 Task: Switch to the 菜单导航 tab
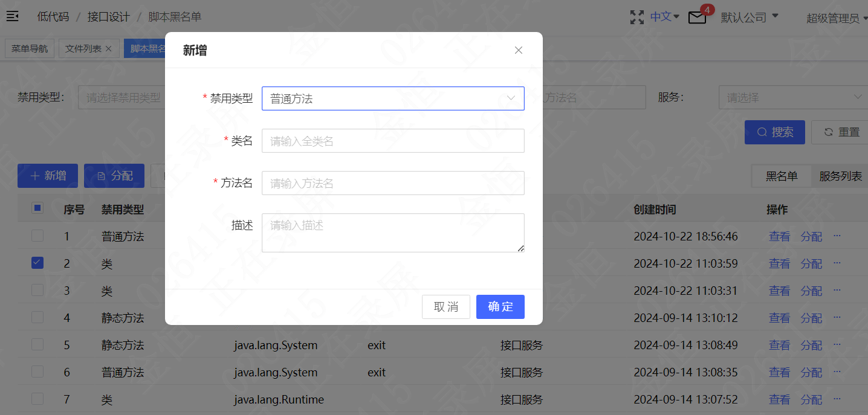pos(30,48)
